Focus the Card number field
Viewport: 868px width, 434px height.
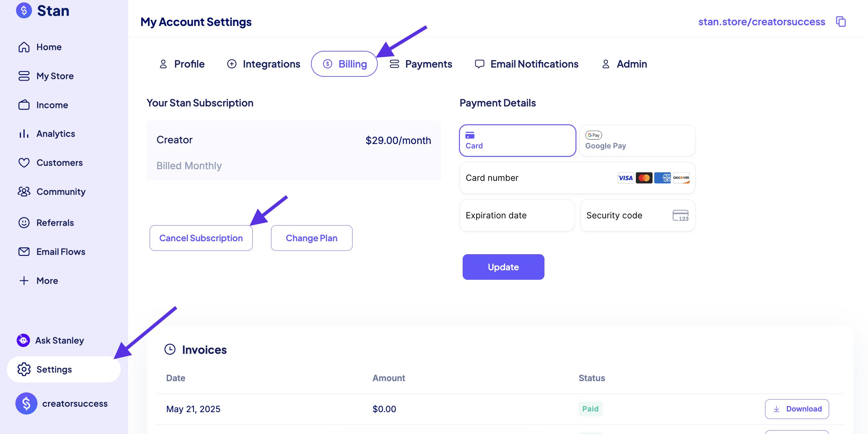(x=577, y=178)
